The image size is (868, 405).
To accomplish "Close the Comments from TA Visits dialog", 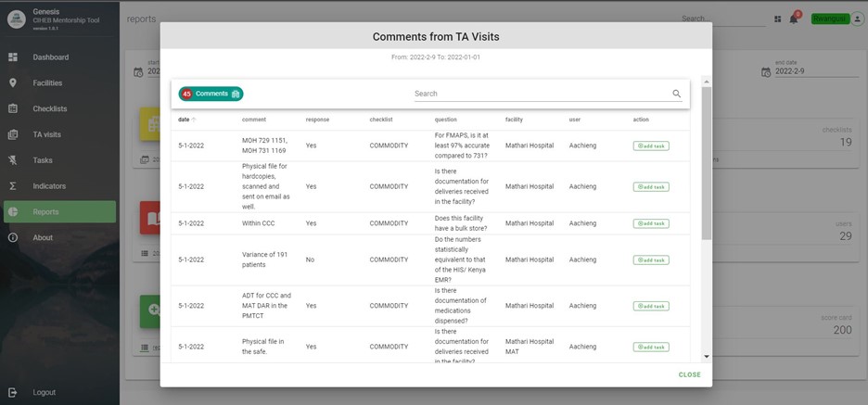I will [689, 374].
